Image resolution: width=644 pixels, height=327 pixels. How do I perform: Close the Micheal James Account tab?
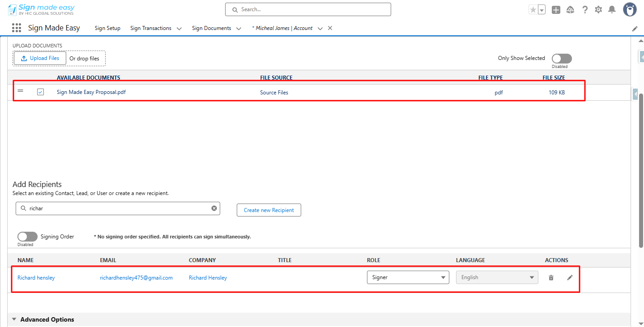click(330, 28)
